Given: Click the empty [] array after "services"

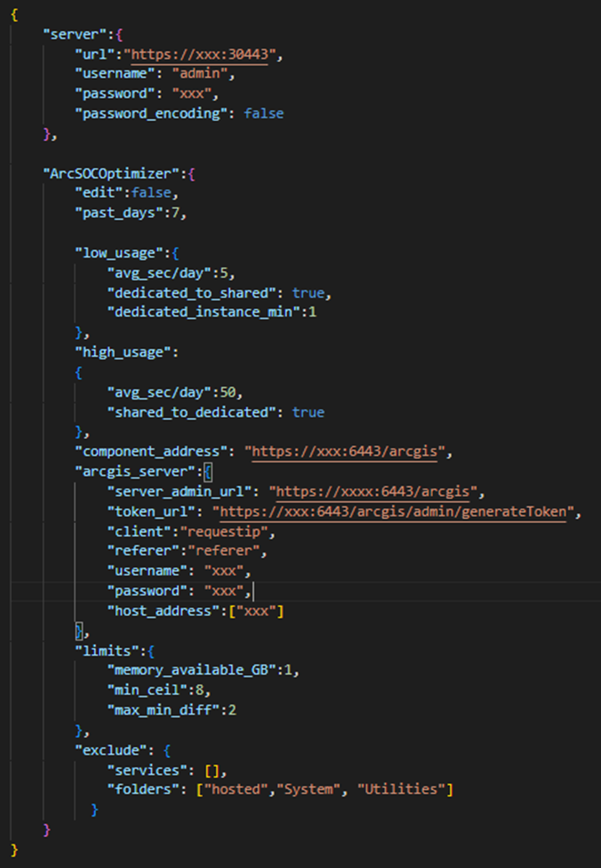Looking at the screenshot, I should pos(212,770).
